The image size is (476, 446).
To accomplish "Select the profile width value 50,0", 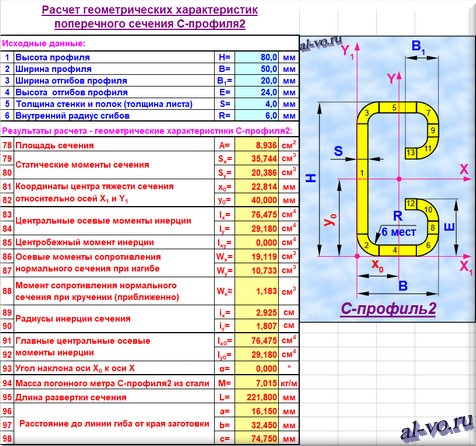I will pyautogui.click(x=256, y=69).
